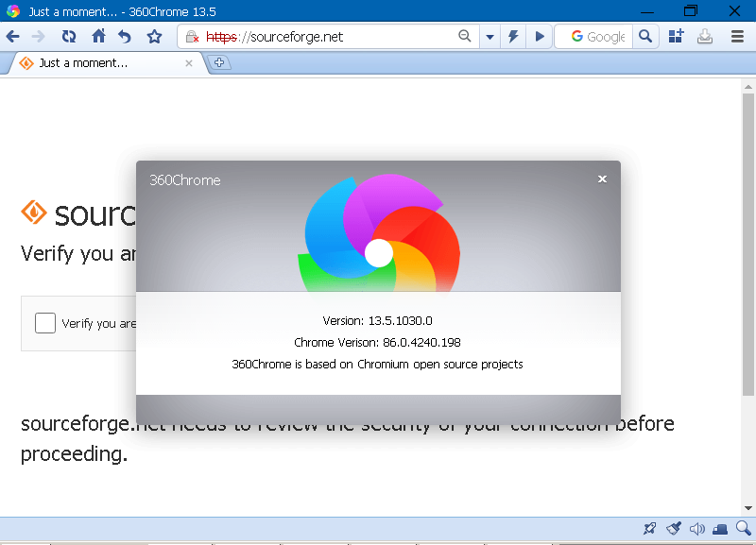
Task: Open the home page icon
Action: click(98, 36)
